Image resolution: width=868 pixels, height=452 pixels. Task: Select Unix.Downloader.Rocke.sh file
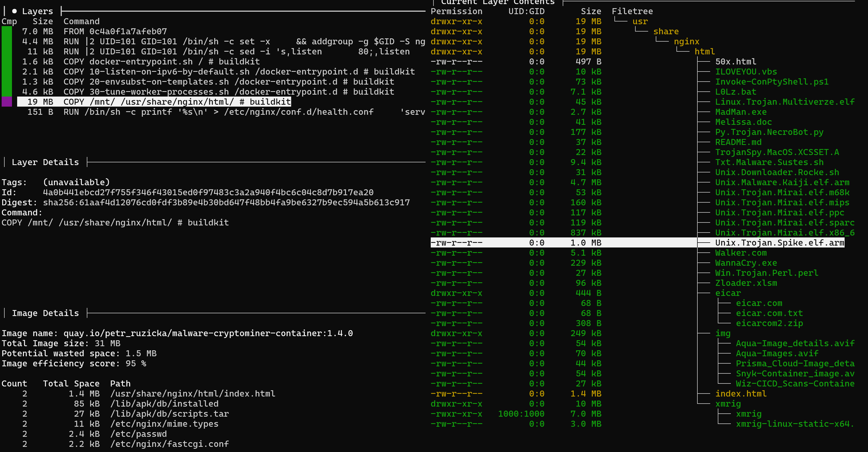777,172
